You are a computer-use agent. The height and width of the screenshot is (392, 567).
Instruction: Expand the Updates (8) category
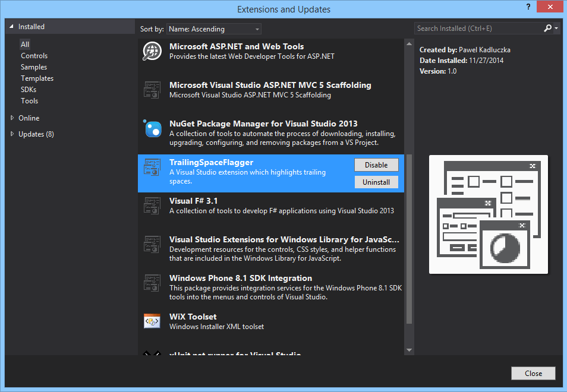[x=12, y=134]
